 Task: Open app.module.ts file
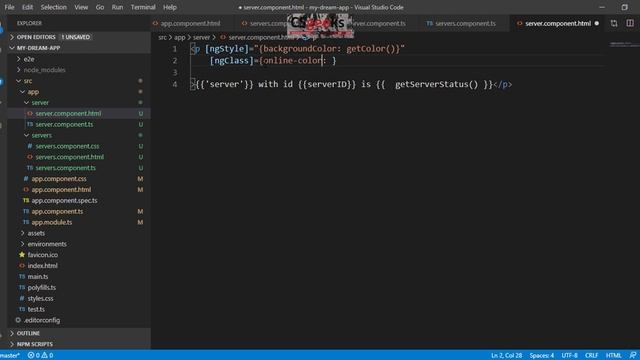tap(52, 222)
